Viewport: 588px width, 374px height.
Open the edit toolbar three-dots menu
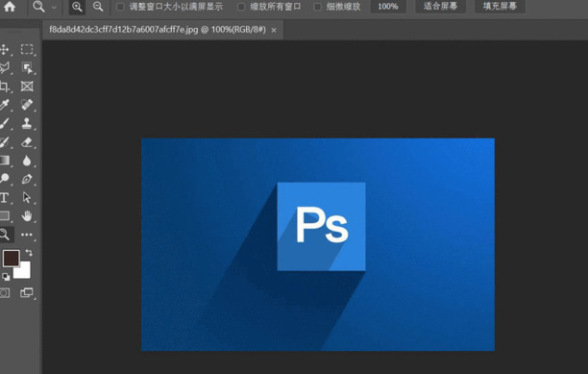coord(27,235)
